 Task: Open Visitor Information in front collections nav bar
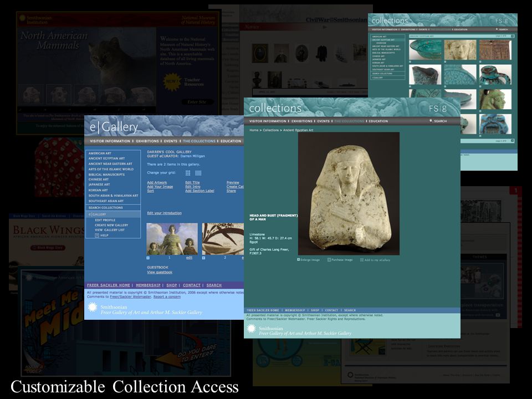tap(268, 121)
